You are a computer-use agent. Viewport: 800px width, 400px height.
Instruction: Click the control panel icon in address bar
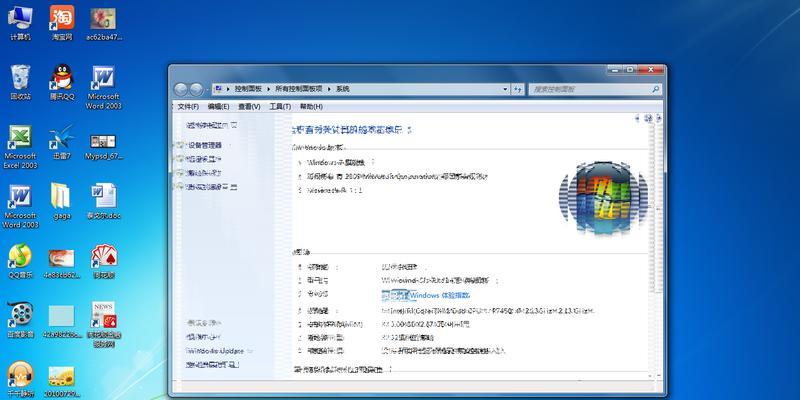pos(218,89)
